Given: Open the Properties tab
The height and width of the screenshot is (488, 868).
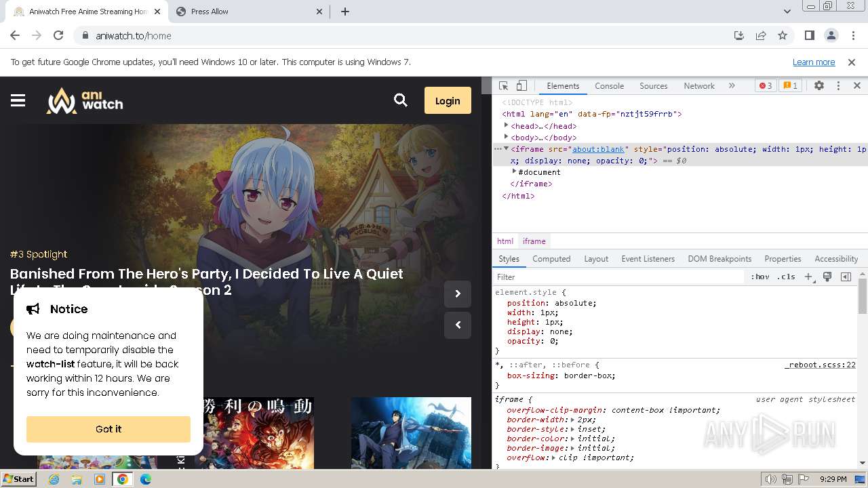Looking at the screenshot, I should [x=783, y=259].
